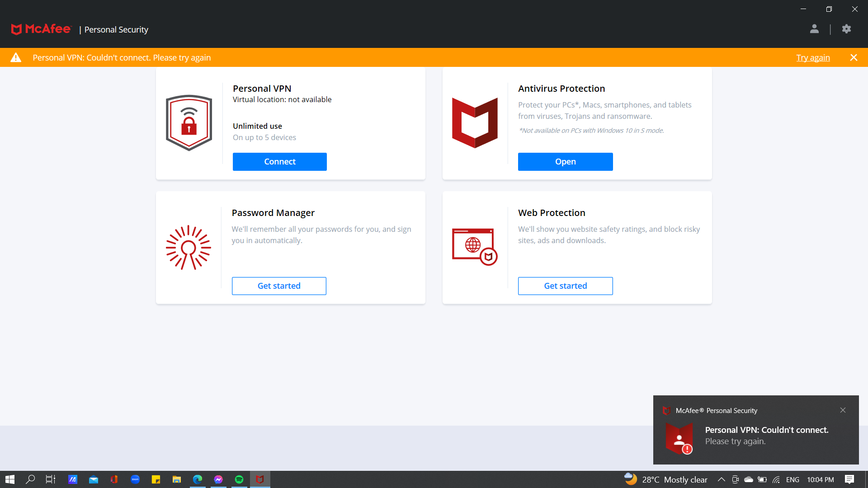Click the Personal VPN shield icon

tap(189, 122)
